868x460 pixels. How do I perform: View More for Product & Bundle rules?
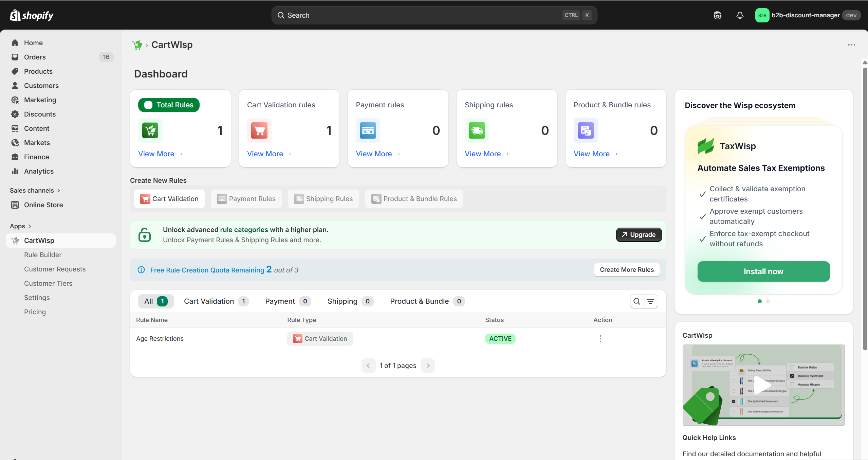click(596, 154)
